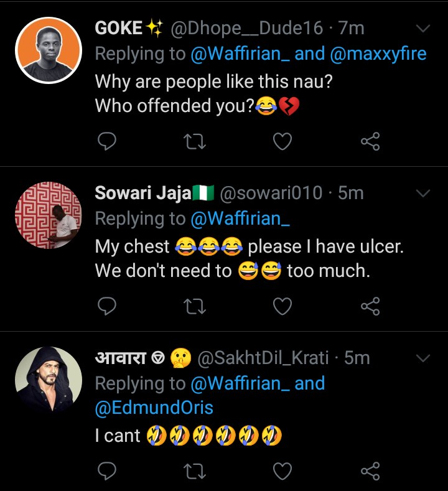The width and height of the screenshot is (448, 491).
Task: Retweet Sowari Jaja's tweet
Action: coord(195,306)
